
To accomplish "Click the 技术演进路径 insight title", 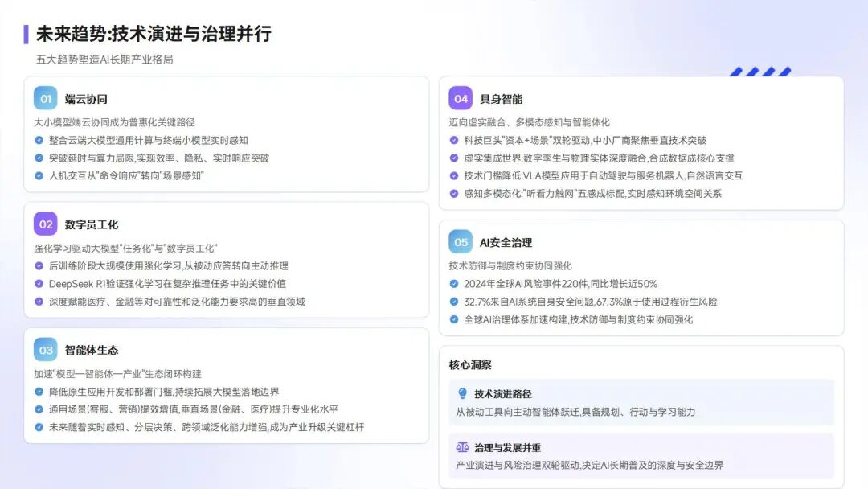I will point(502,394).
